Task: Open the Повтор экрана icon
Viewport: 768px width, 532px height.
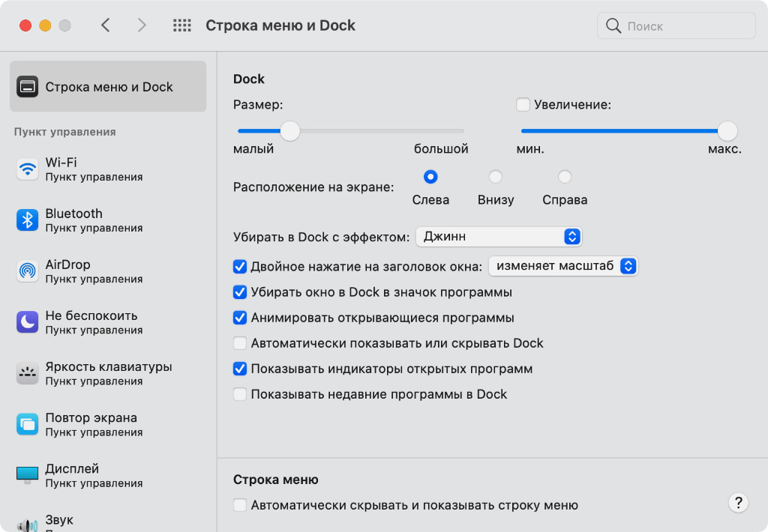Action: click(x=28, y=424)
